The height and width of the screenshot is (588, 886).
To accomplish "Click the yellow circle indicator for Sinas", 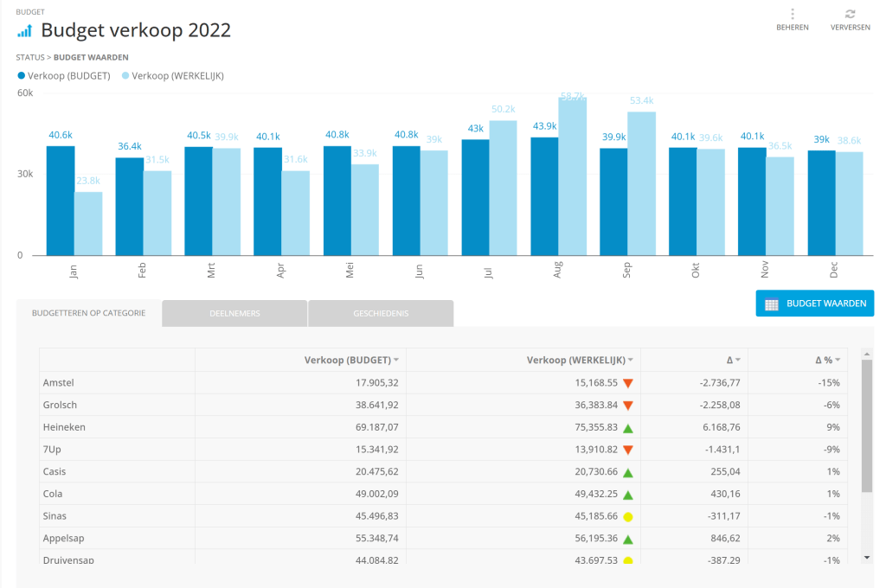I will (x=628, y=517).
